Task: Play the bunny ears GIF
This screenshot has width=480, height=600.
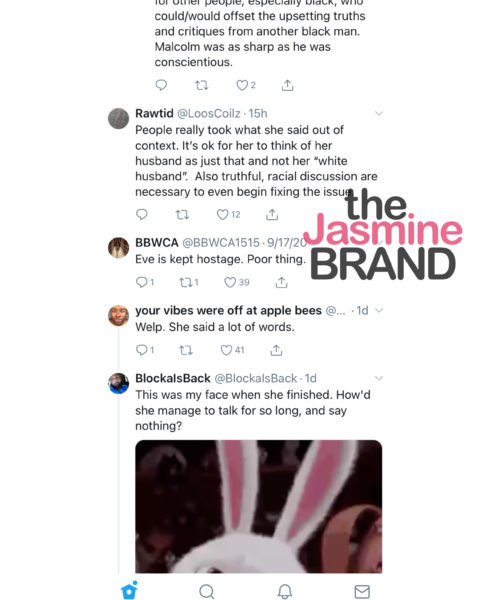Action: coord(258,506)
